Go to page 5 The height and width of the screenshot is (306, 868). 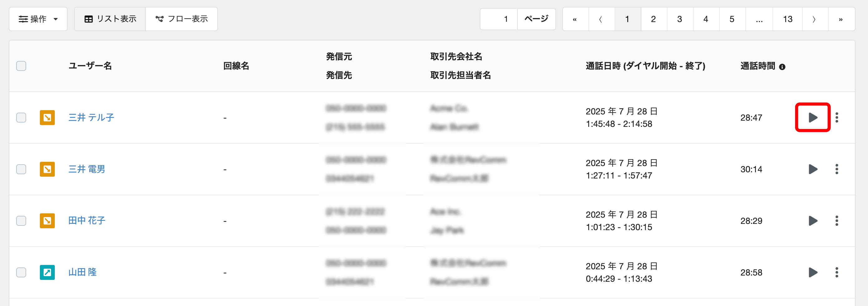click(x=732, y=19)
